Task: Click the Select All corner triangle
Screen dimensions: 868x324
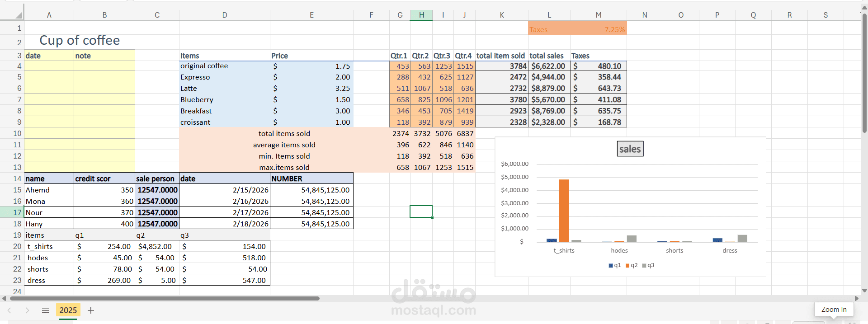Action: click(x=19, y=15)
